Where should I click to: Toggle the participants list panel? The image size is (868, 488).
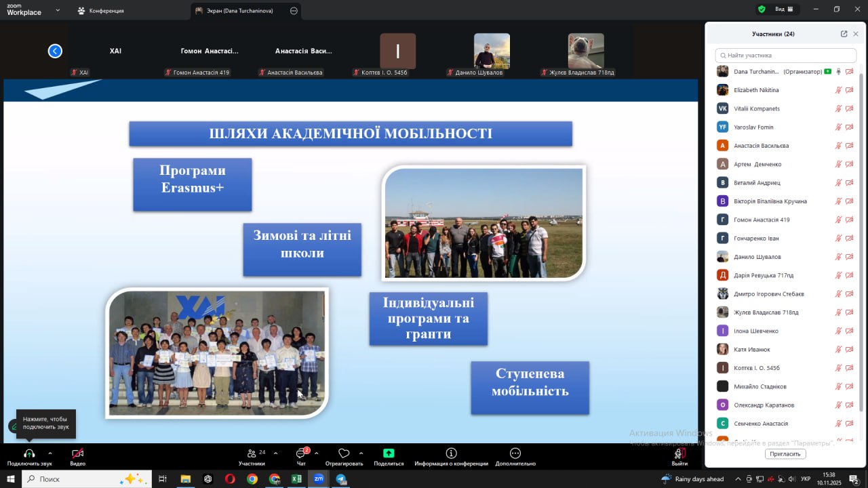click(252, 453)
